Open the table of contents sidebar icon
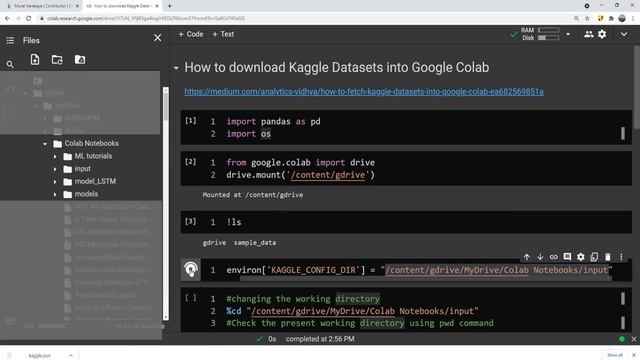The height and width of the screenshot is (360, 640). (x=10, y=40)
